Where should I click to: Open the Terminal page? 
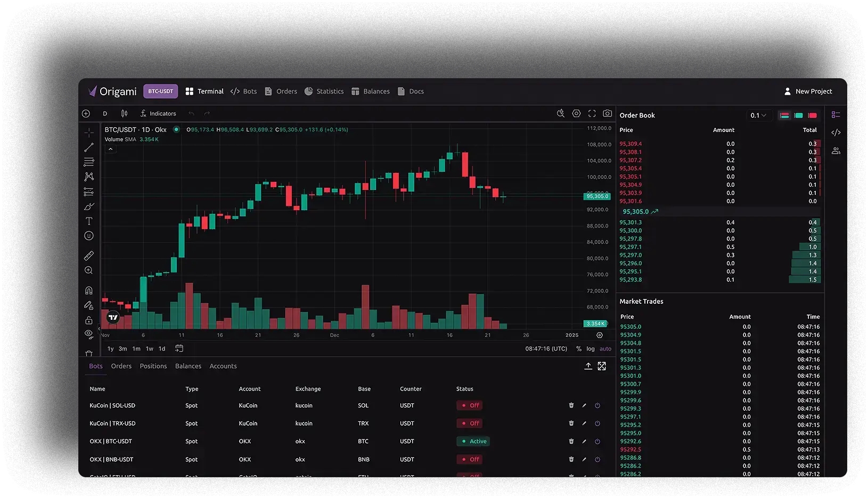[x=204, y=92]
